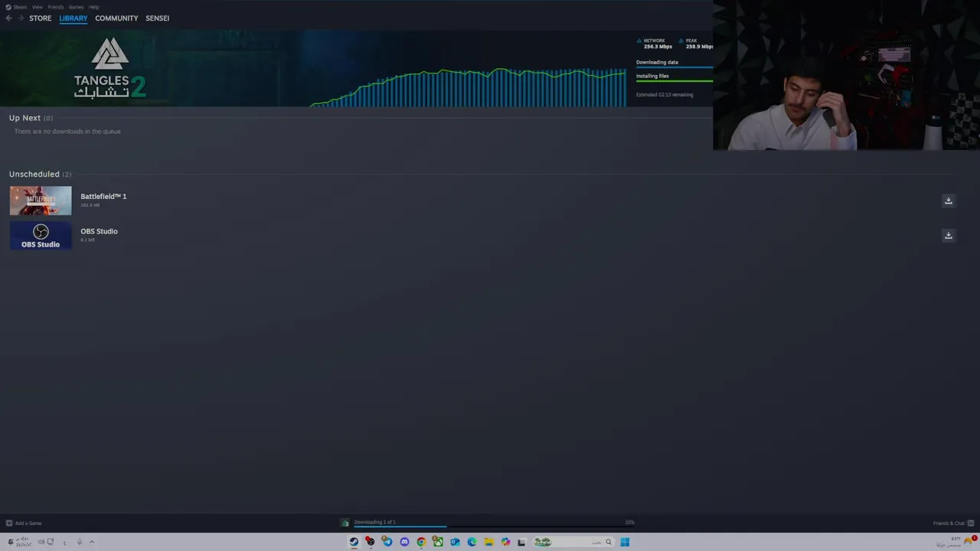
Task: Select the Battlefield™ 1 title
Action: [103, 196]
